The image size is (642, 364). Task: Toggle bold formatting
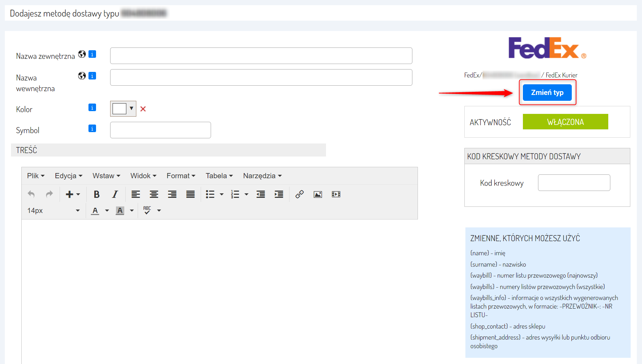97,194
